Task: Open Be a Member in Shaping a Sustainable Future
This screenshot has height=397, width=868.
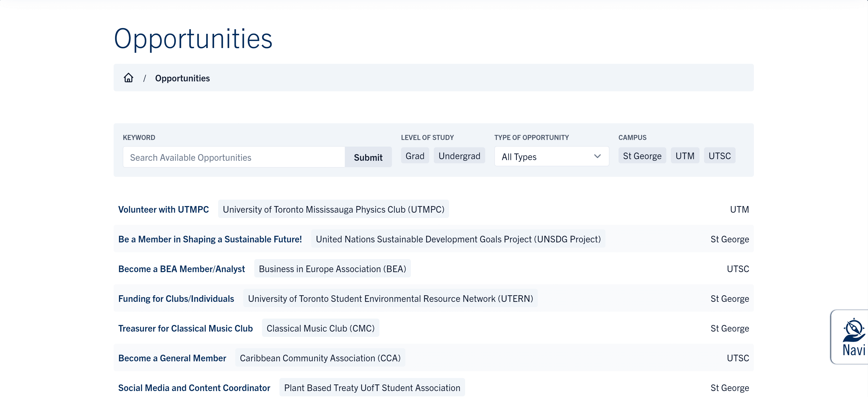Action: (210, 239)
